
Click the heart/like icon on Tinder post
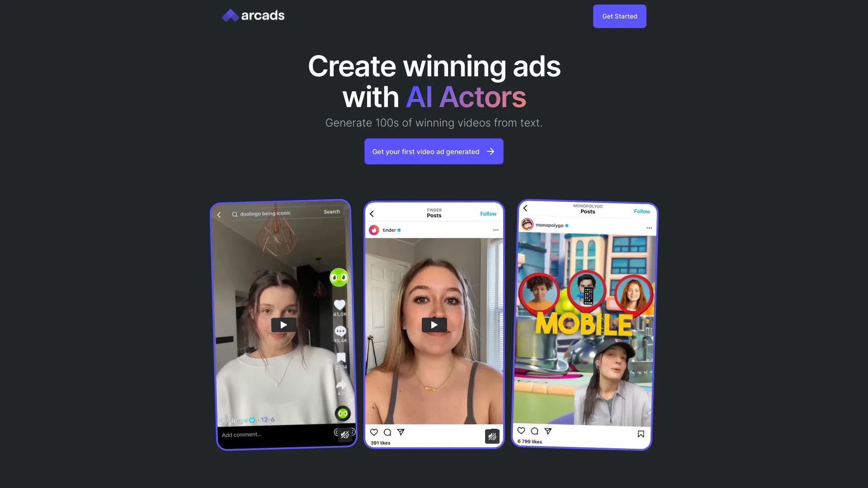[x=374, y=432]
